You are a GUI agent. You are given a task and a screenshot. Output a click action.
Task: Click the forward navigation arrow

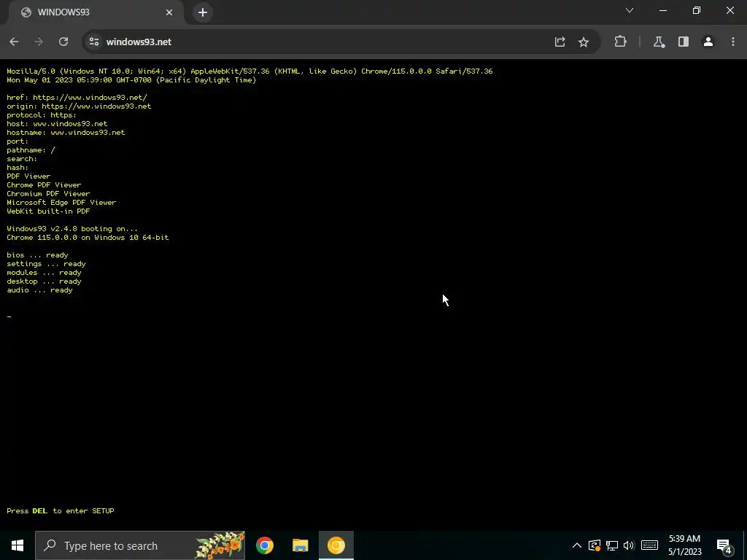pyautogui.click(x=39, y=42)
